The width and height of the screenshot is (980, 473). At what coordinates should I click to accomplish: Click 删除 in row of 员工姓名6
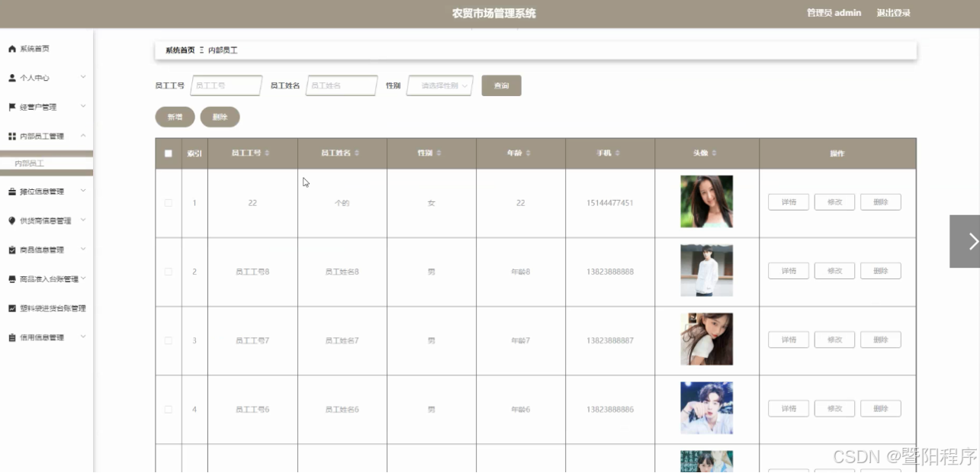(x=881, y=408)
